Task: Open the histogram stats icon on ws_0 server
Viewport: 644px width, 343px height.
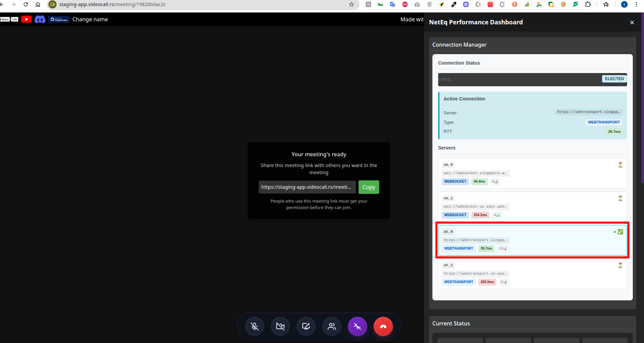Action: coord(495,181)
